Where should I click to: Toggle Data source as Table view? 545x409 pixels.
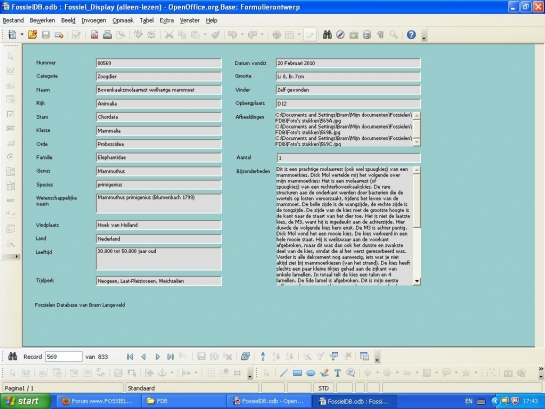click(x=364, y=356)
